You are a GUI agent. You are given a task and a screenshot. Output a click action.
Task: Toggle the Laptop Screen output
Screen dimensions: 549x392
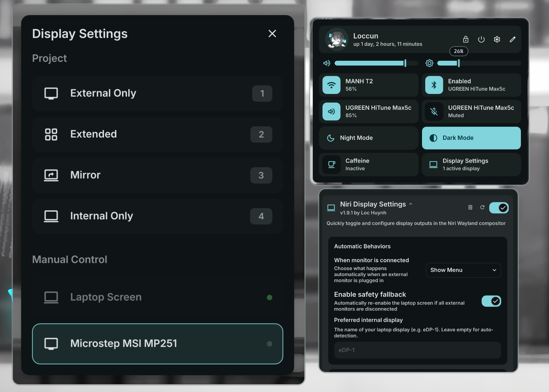pos(158,297)
